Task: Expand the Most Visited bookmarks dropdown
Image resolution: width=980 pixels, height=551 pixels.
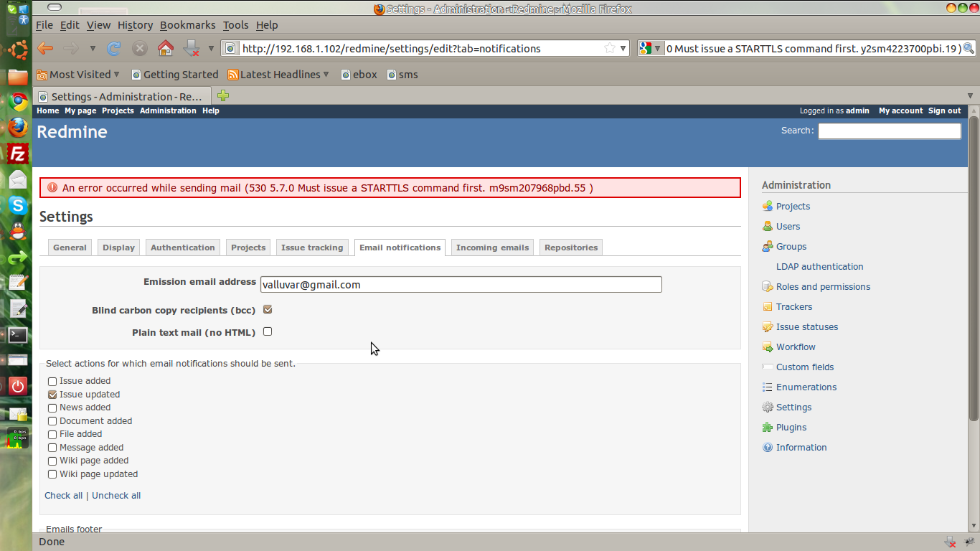Action: pyautogui.click(x=117, y=74)
